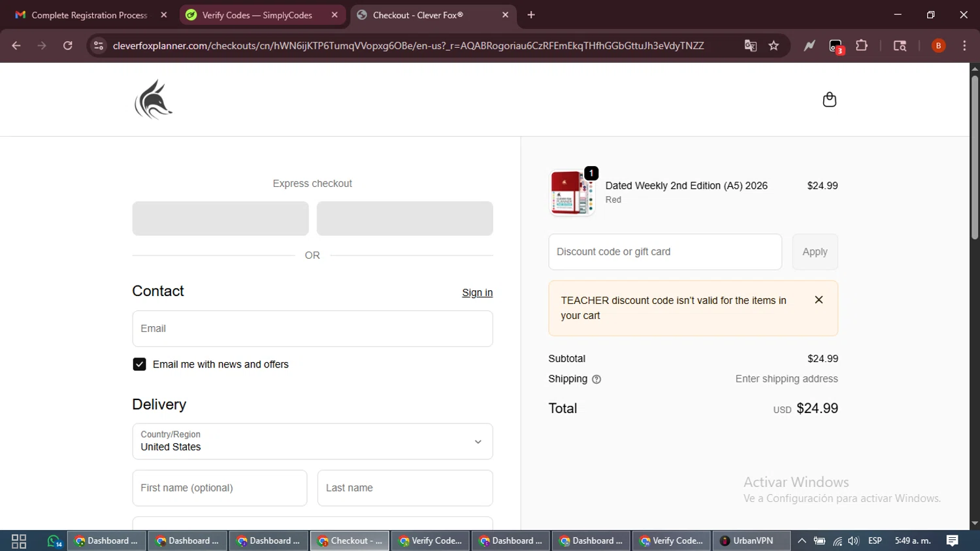Click the Enter shipping address text
The width and height of the screenshot is (980, 551).
787,379
